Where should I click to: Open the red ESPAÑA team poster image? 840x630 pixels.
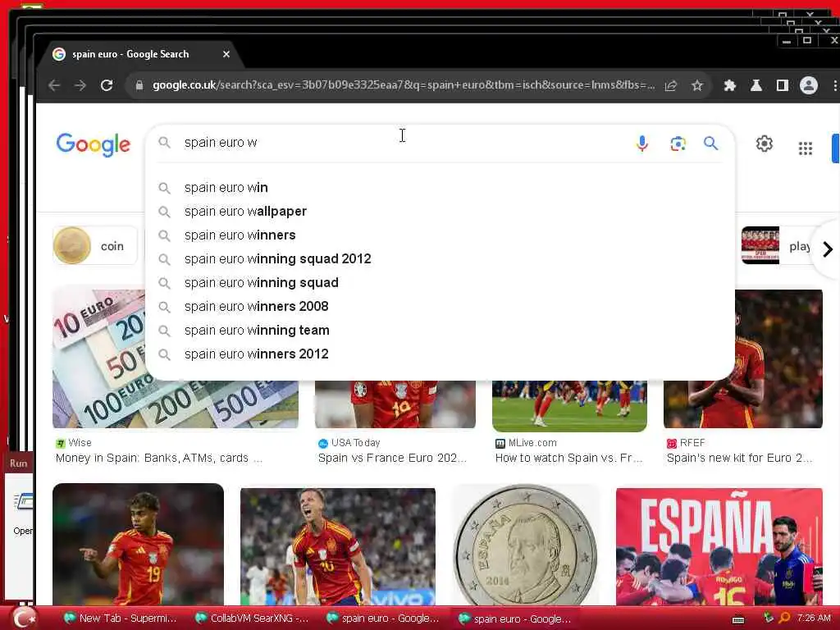pos(719,546)
